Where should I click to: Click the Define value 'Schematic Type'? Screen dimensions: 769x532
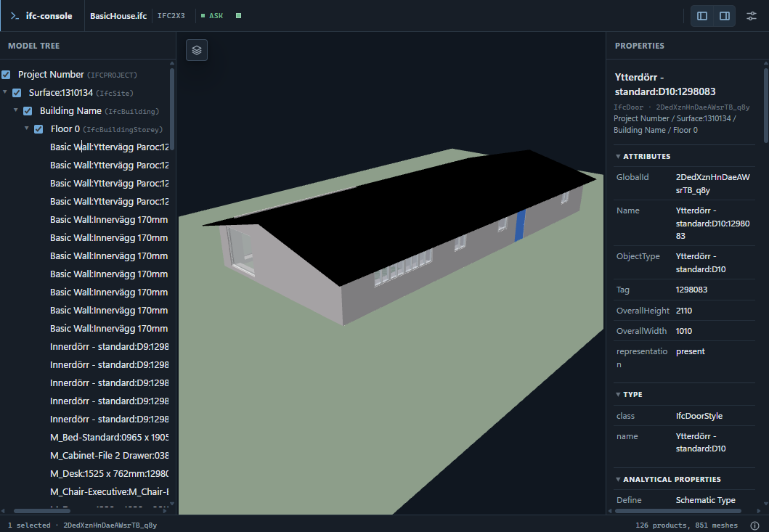(705, 500)
